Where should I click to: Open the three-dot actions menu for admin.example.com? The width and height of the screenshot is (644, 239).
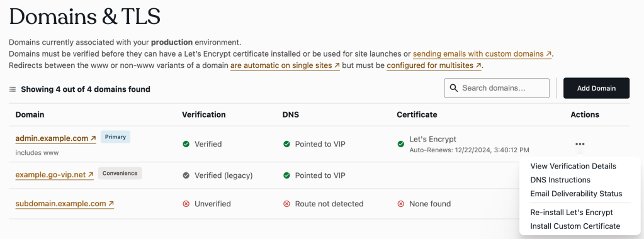[x=580, y=144]
